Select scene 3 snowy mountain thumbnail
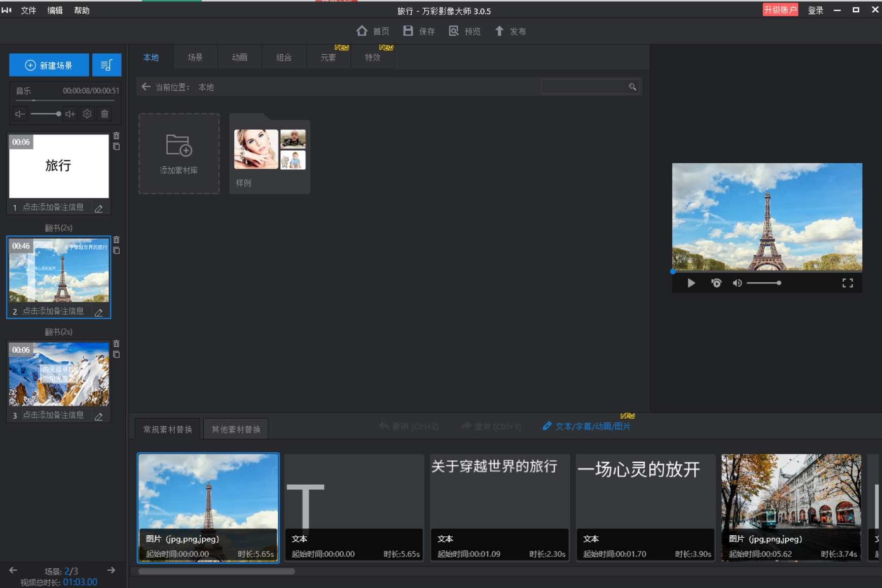882x588 pixels. pos(59,374)
